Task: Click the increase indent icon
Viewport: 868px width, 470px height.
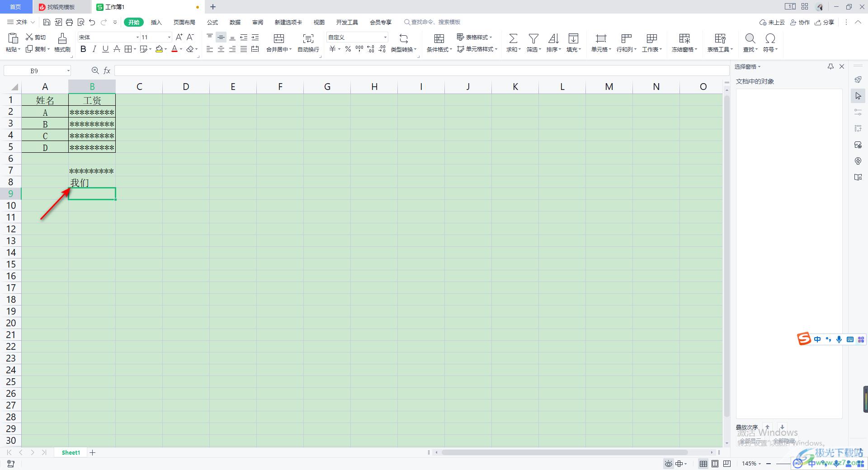Action: [255, 37]
